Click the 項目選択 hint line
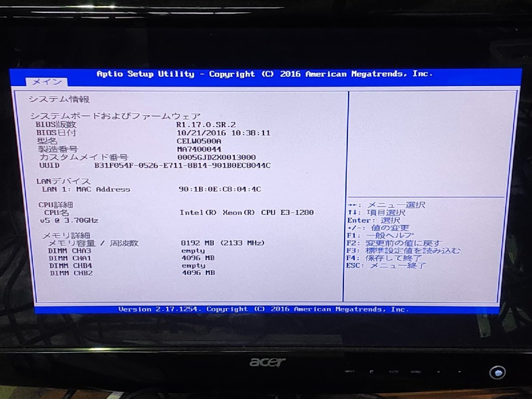 tap(376, 213)
